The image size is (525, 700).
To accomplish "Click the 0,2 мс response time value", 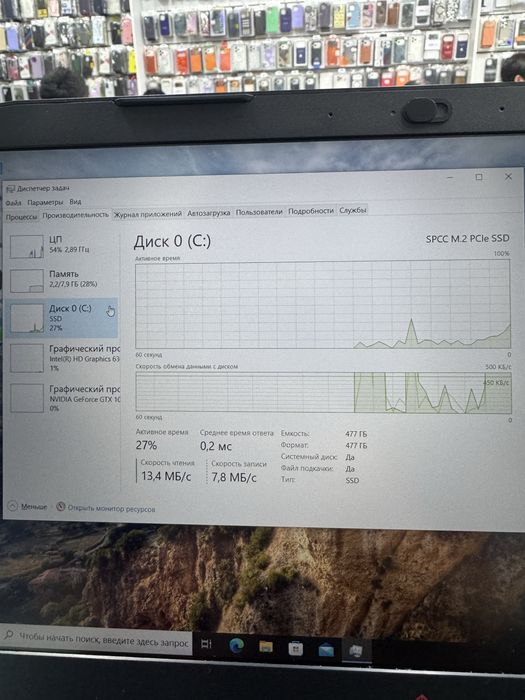I will [216, 446].
